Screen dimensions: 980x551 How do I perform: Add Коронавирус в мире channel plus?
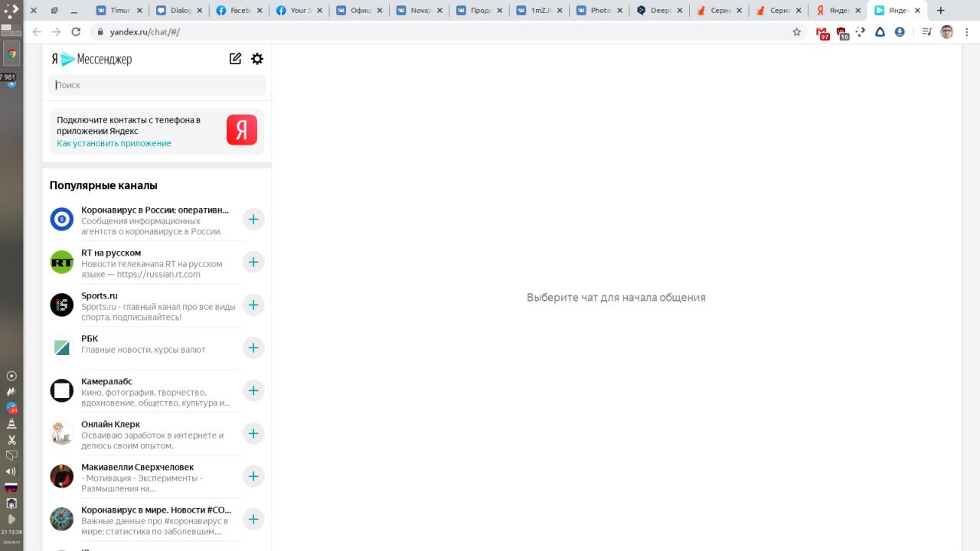(253, 520)
